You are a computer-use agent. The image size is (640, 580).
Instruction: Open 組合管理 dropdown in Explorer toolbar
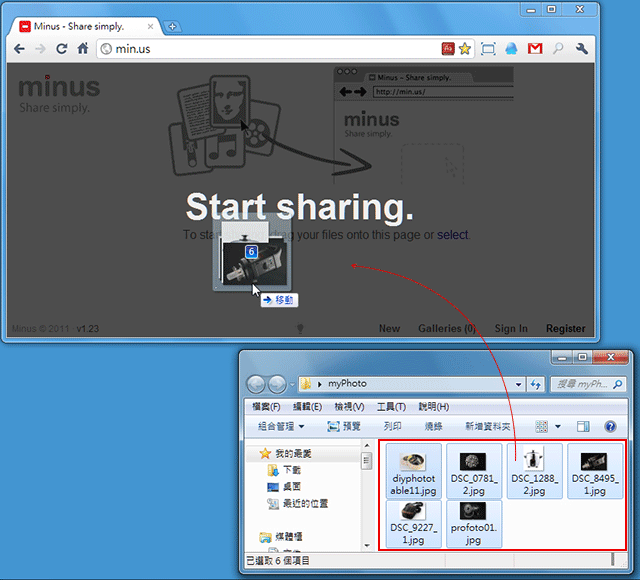tap(281, 427)
